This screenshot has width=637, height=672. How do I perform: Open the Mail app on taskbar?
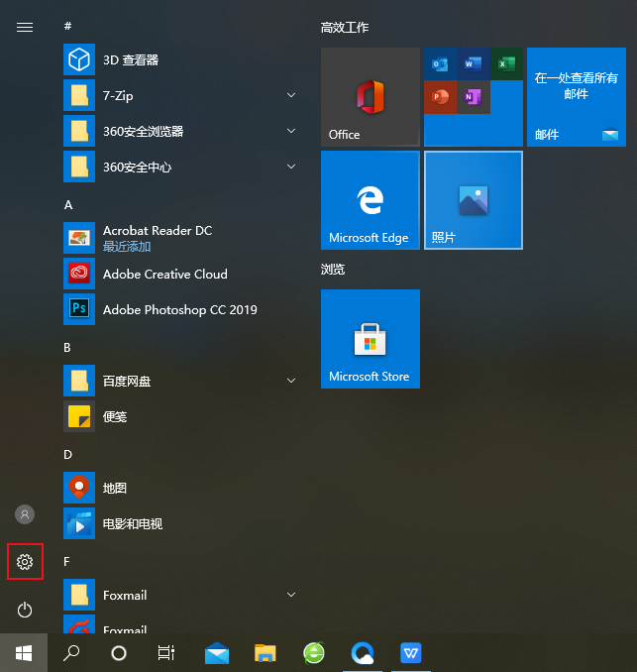pos(217,653)
